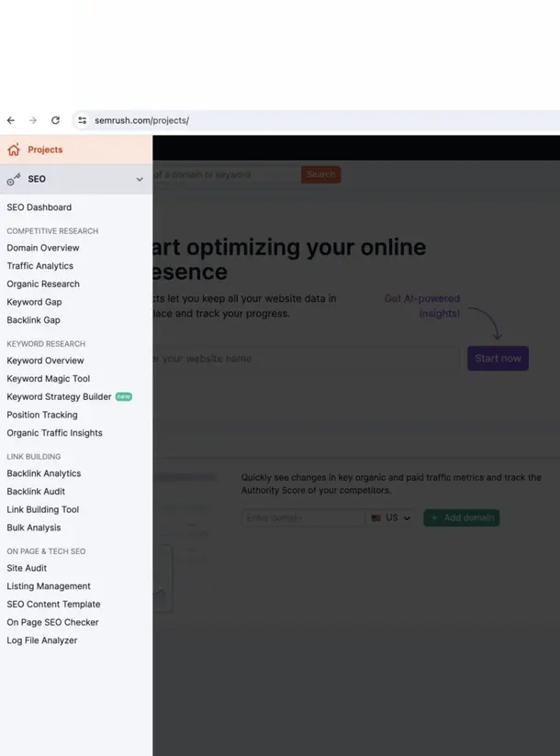Image resolution: width=560 pixels, height=756 pixels.
Task: Click the orange Search button
Action: pyautogui.click(x=320, y=174)
